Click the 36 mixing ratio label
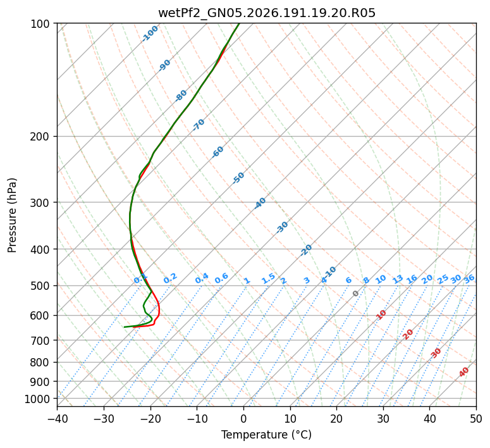 [x=469, y=279]
